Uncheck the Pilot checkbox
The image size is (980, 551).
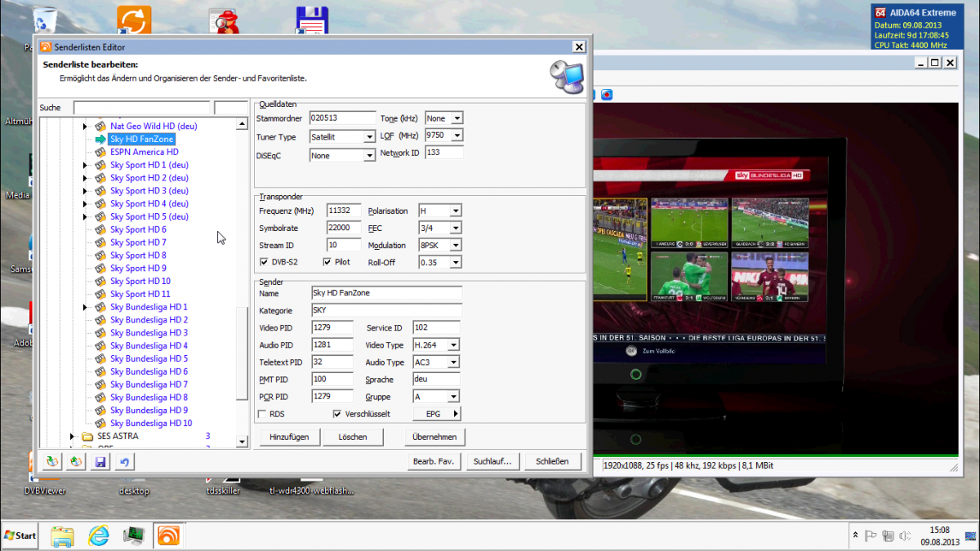(327, 262)
